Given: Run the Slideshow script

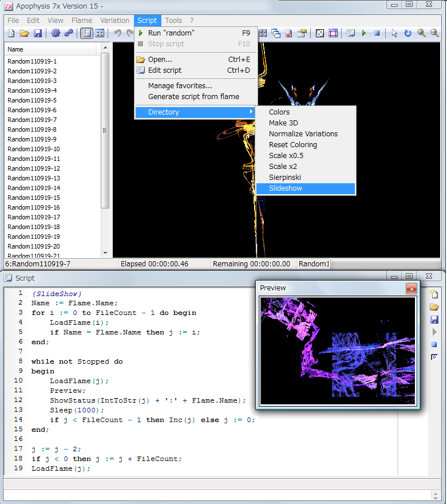Looking at the screenshot, I should (306, 188).
